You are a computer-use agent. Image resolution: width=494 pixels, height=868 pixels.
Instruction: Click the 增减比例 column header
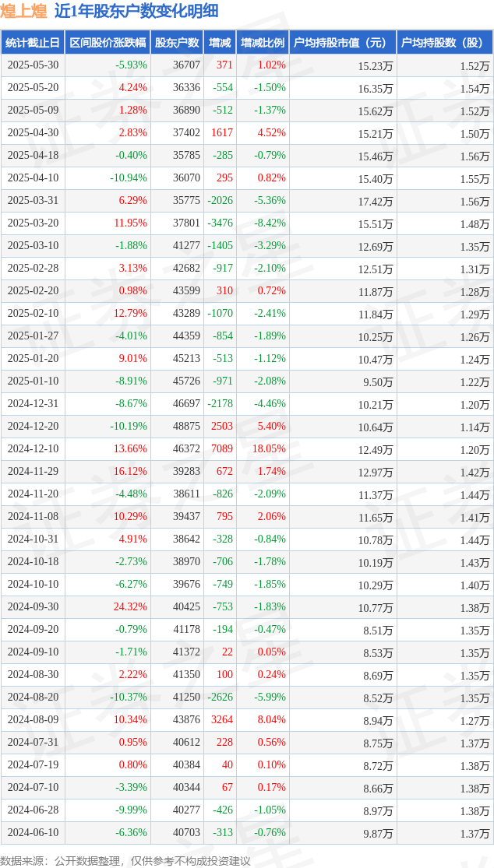(262, 43)
